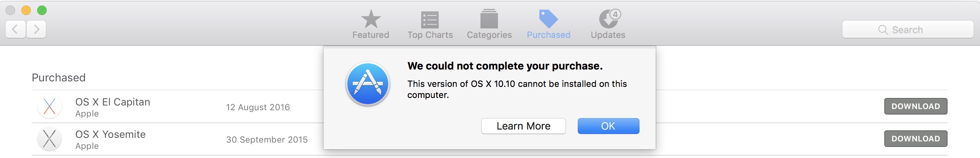Screen dimensions: 980x158
Task: Open the OS X Yosemite title link
Action: pos(110,134)
